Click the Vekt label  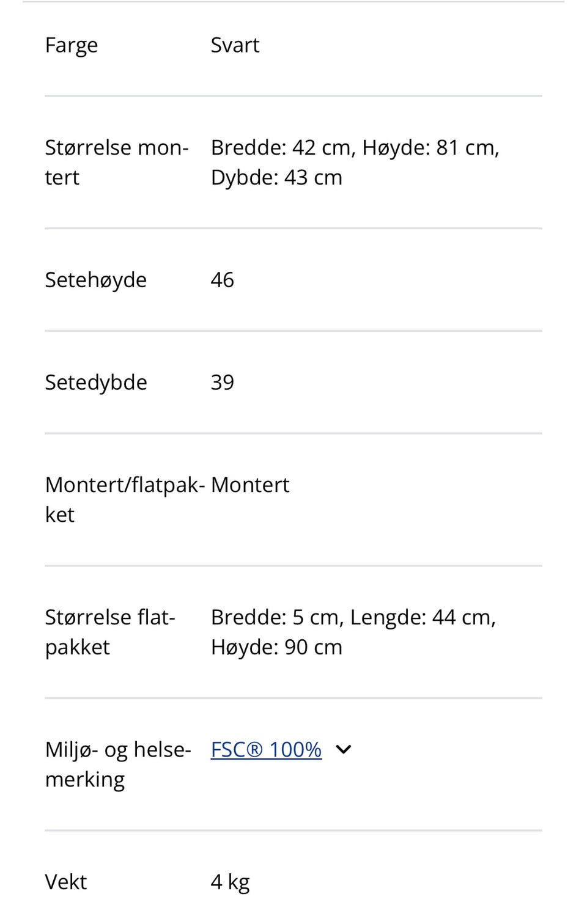coord(66,882)
